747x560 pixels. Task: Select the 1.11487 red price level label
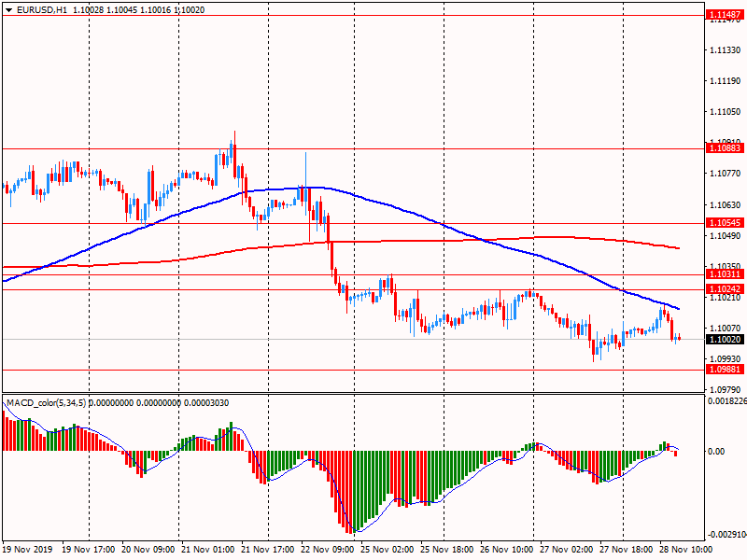click(725, 16)
